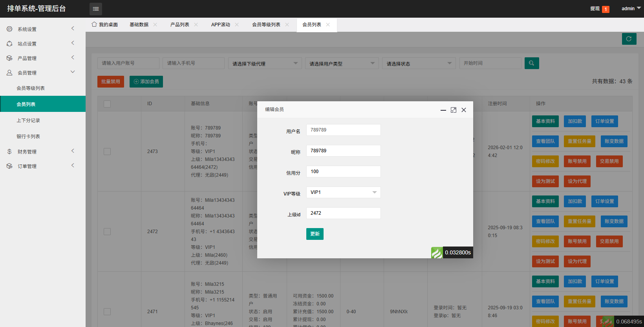Close the 会员等级列表 tab with its X

(287, 25)
